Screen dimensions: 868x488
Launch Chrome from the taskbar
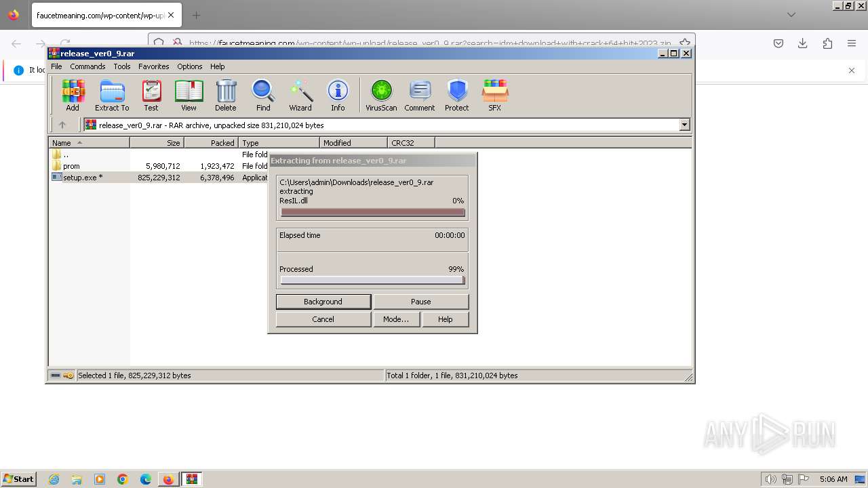[x=123, y=479]
